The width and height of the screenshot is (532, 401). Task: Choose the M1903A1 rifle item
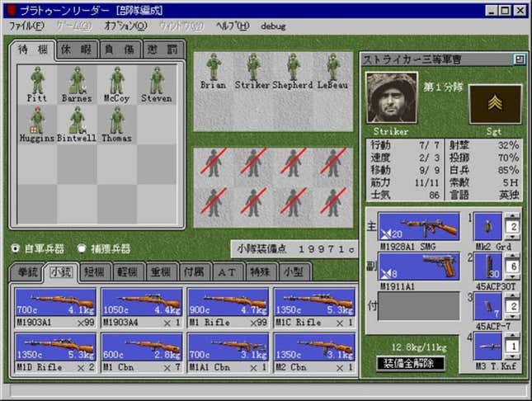pos(55,308)
